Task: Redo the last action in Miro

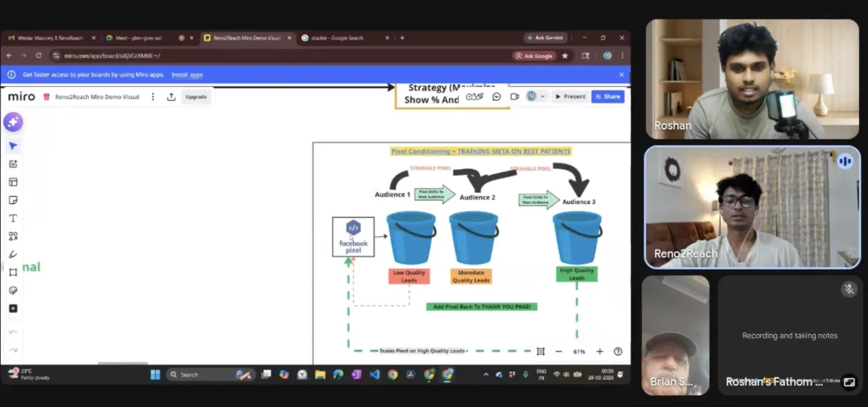Action: [13, 350]
